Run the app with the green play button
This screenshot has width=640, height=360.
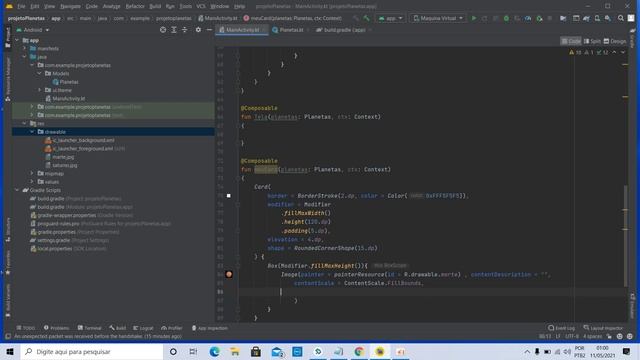[x=474, y=18]
